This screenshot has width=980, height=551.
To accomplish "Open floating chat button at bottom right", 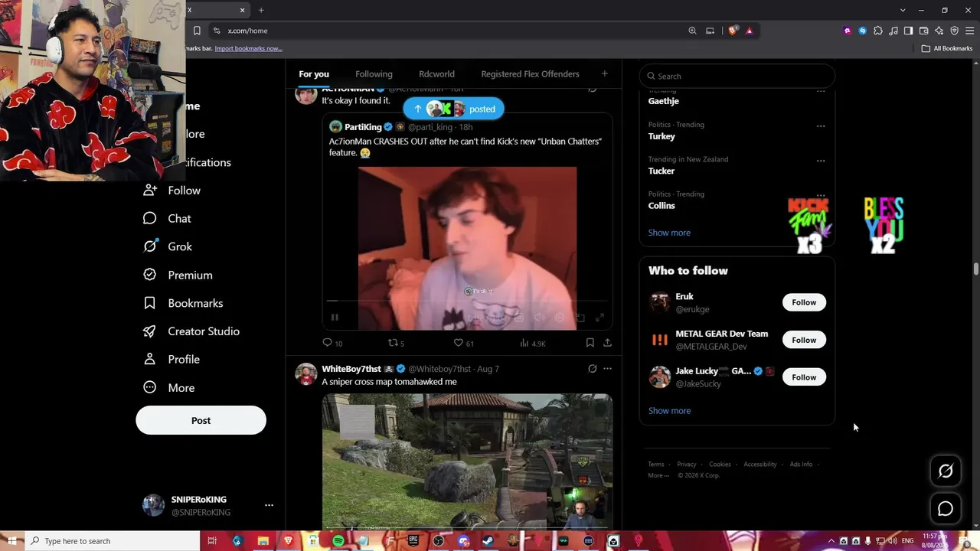I will pos(946,509).
